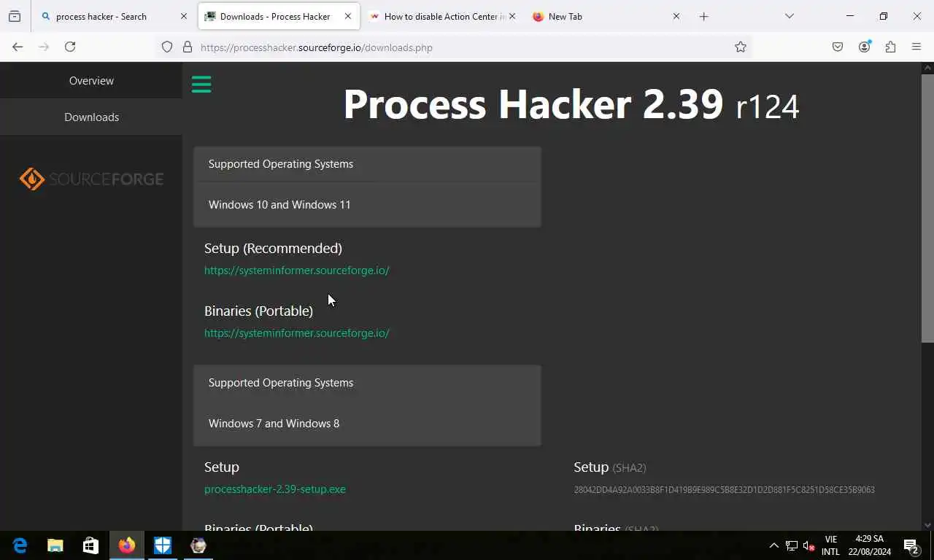Open tracking protection shield icon

tap(167, 47)
